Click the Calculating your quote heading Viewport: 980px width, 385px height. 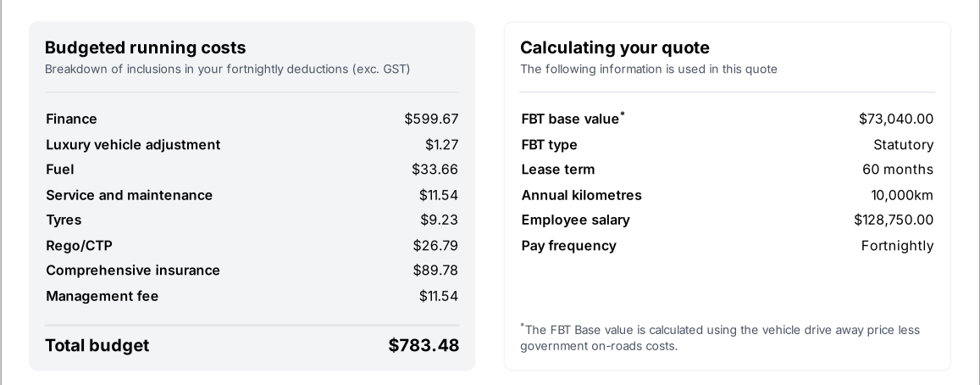pos(614,47)
